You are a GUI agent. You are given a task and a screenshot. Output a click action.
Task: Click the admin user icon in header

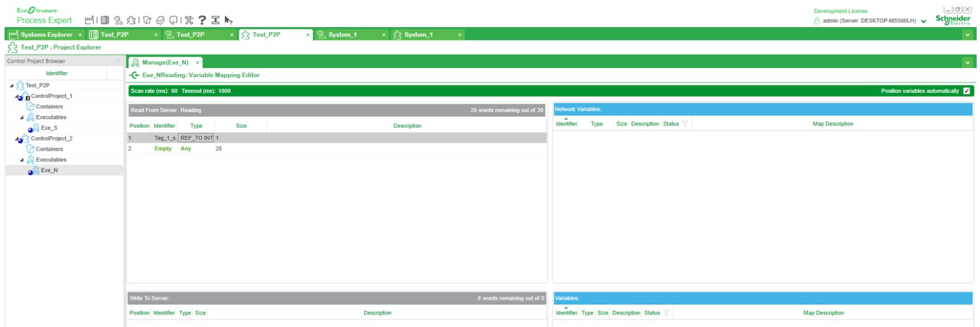pyautogui.click(x=817, y=21)
